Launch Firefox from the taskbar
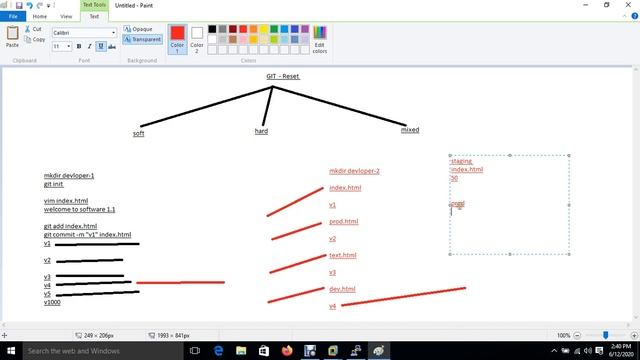This screenshot has width=640, height=360. [287, 351]
